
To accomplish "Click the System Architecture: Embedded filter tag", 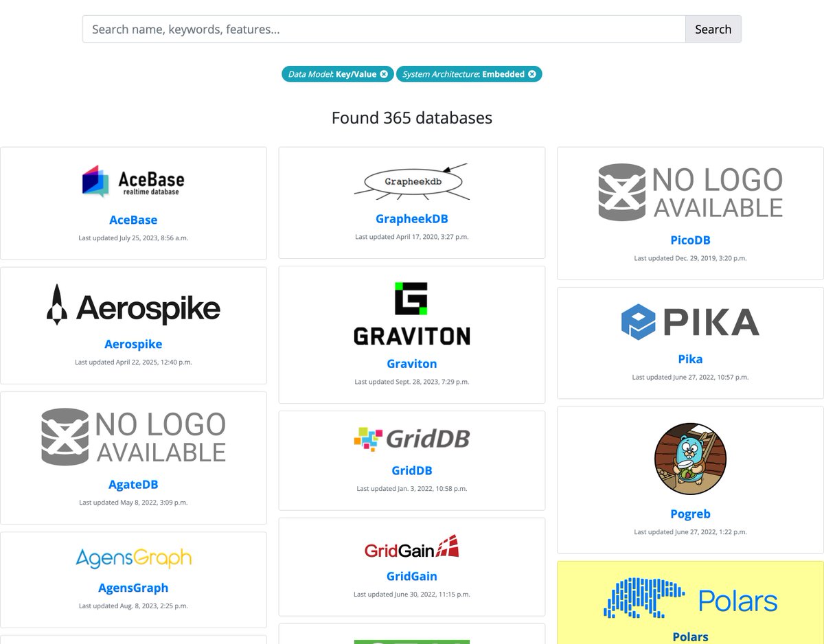I will click(x=469, y=74).
